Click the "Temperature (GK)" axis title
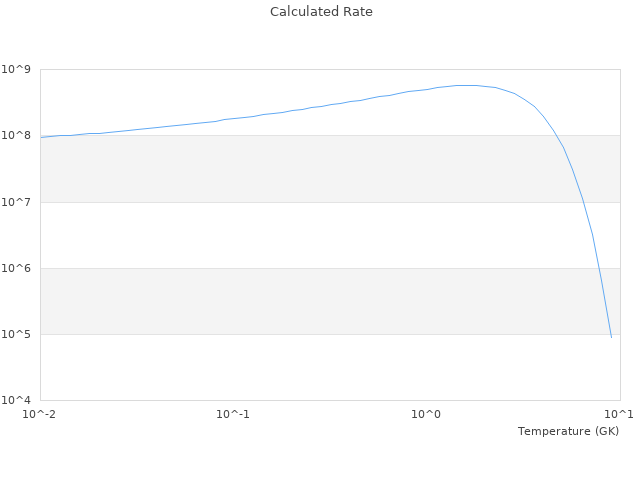The height and width of the screenshot is (480, 640). pyautogui.click(x=568, y=431)
